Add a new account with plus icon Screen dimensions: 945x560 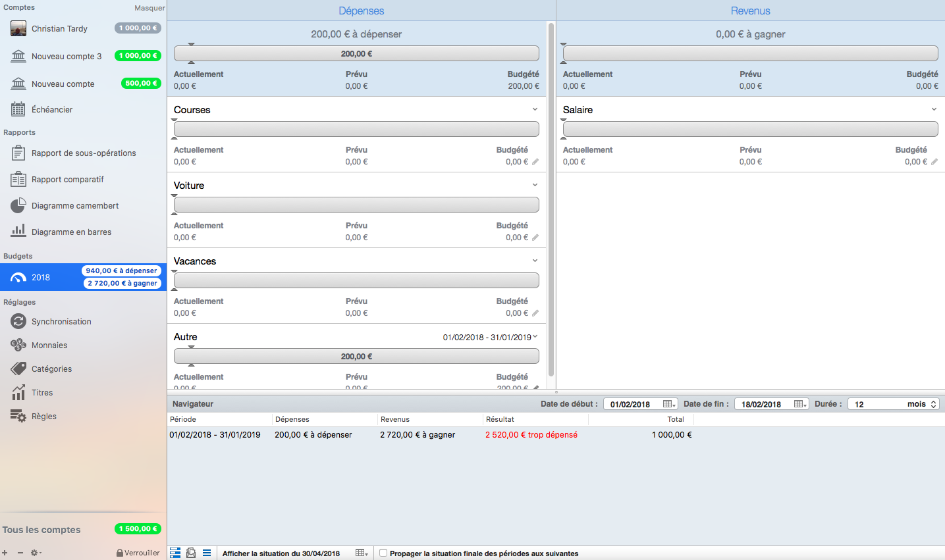5,553
